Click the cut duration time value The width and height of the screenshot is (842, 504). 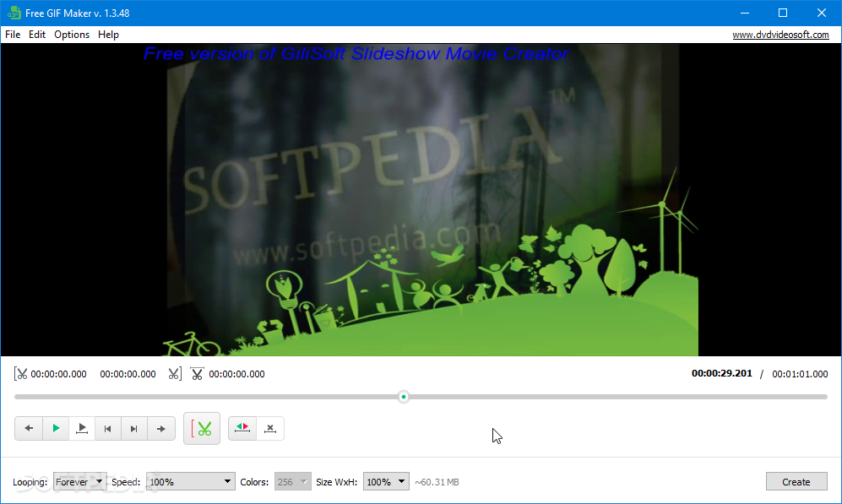236,374
